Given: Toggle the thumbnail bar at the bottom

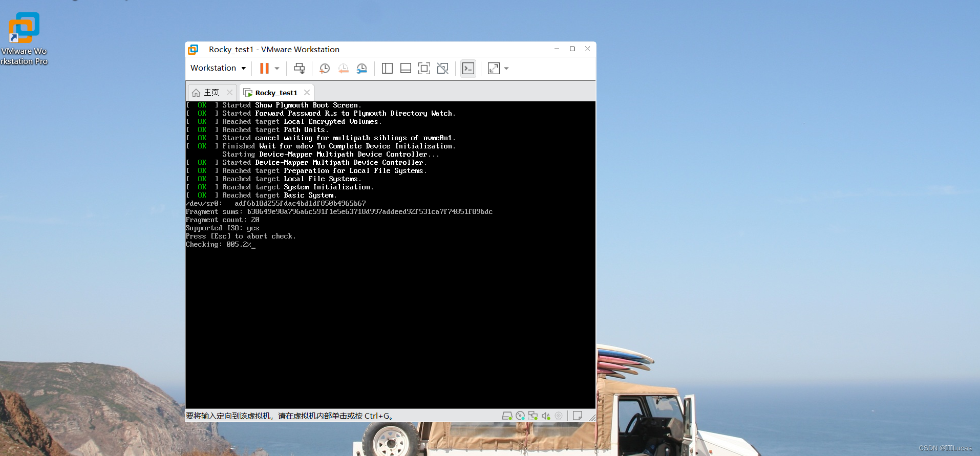Looking at the screenshot, I should tap(406, 68).
